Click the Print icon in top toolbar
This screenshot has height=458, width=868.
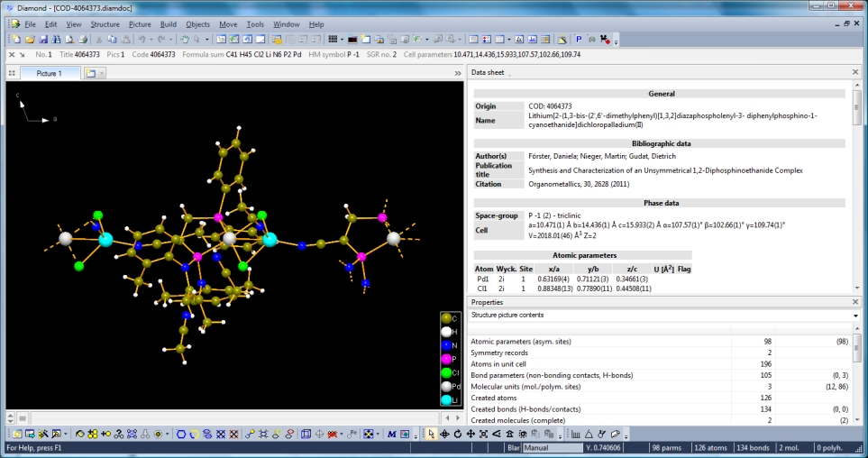pos(83,40)
